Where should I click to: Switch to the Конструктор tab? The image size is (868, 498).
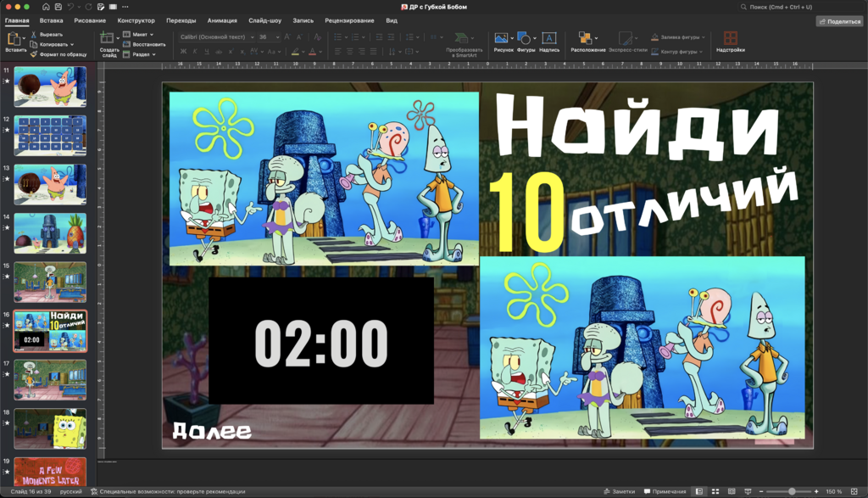click(x=136, y=20)
